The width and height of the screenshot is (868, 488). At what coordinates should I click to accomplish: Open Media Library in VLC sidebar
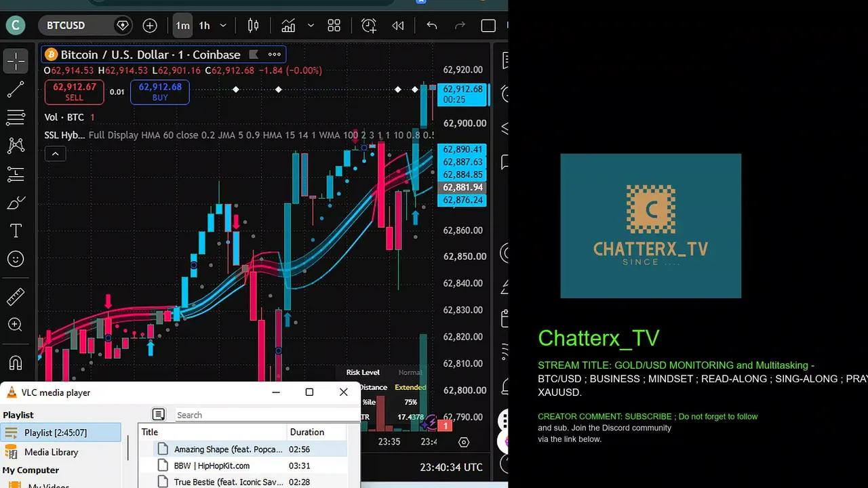(51, 452)
